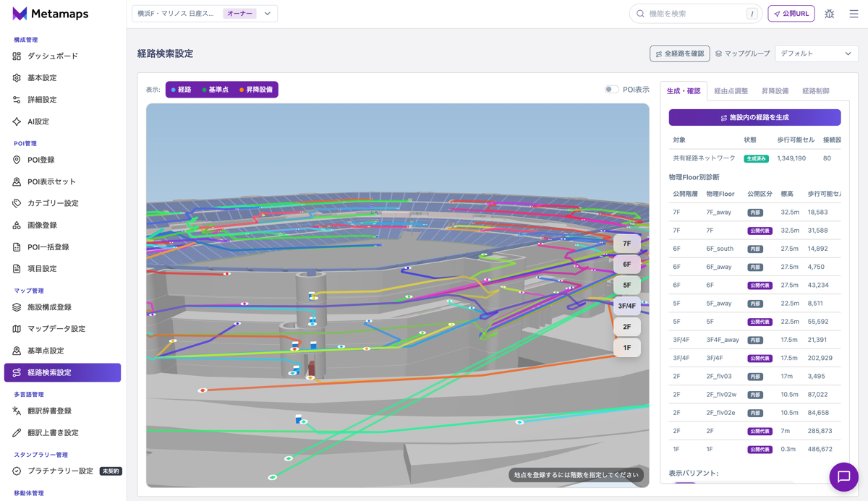The width and height of the screenshot is (868, 501).
Task: Click the AI設定 sparkle icon
Action: 17,121
